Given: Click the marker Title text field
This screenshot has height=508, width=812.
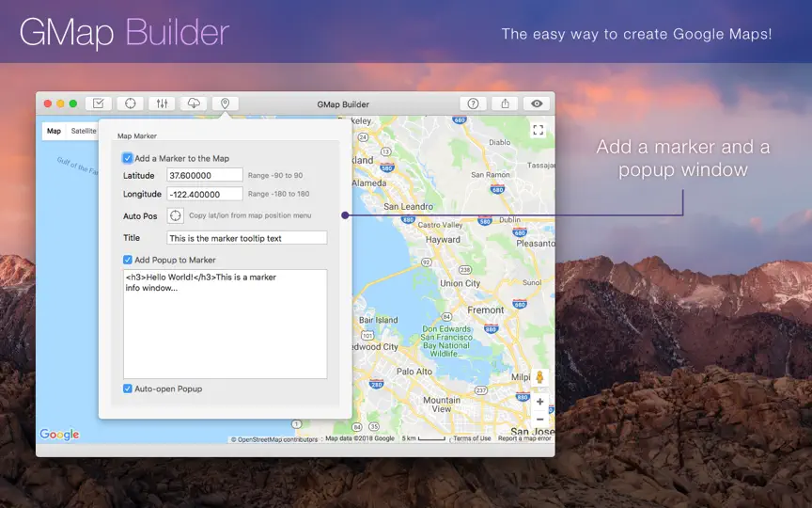Looking at the screenshot, I should [x=247, y=238].
